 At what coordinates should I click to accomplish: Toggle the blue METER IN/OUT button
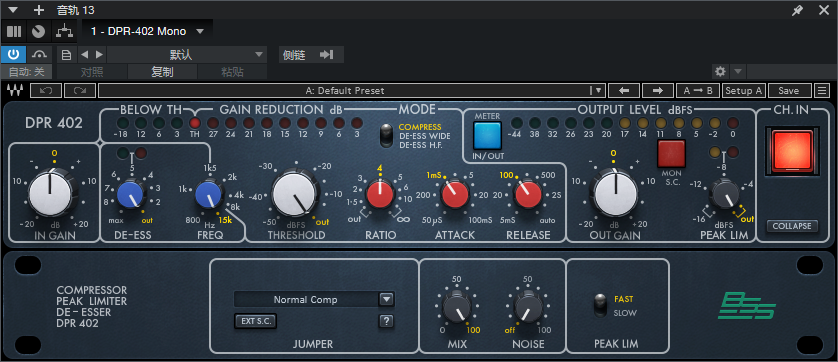click(x=487, y=135)
